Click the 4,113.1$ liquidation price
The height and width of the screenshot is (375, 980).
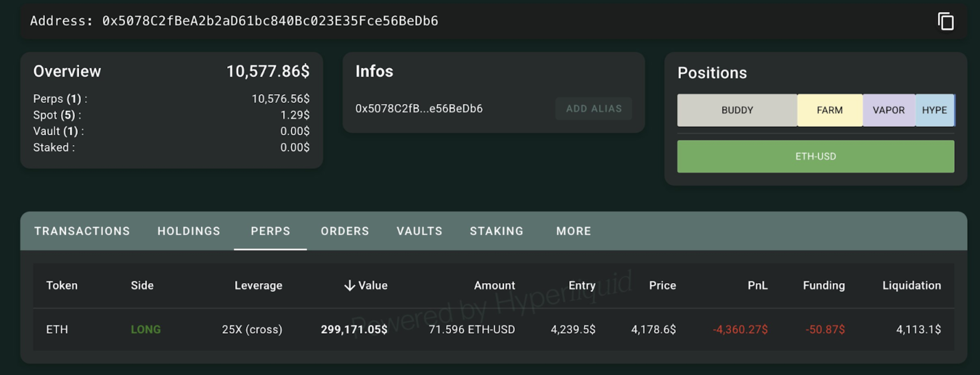point(918,329)
